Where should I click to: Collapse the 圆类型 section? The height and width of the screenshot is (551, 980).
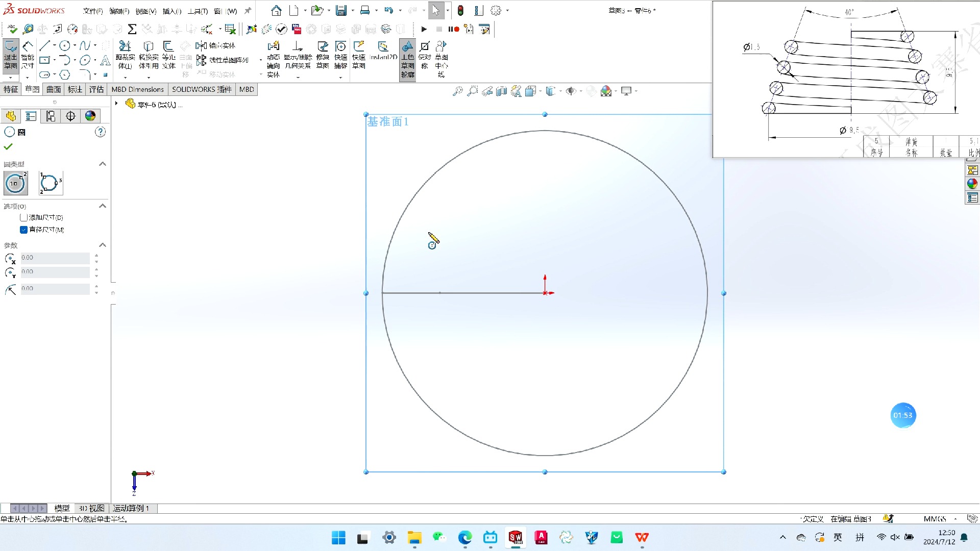(103, 164)
